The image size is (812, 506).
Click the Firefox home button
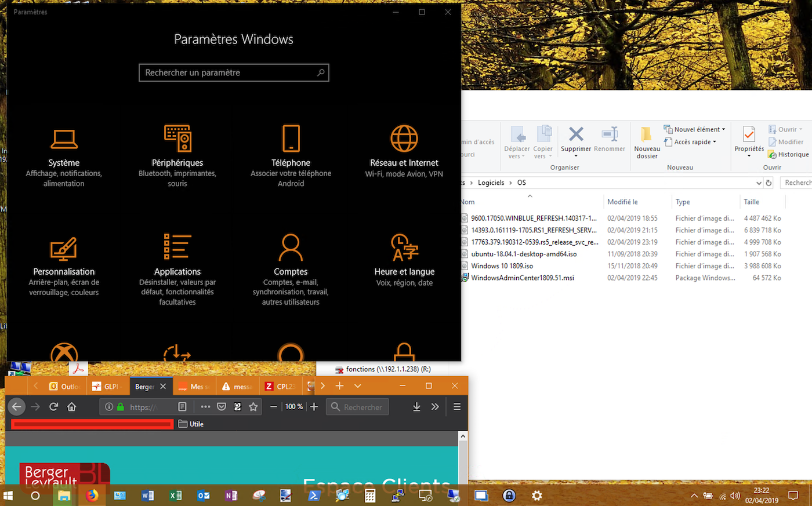[72, 407]
